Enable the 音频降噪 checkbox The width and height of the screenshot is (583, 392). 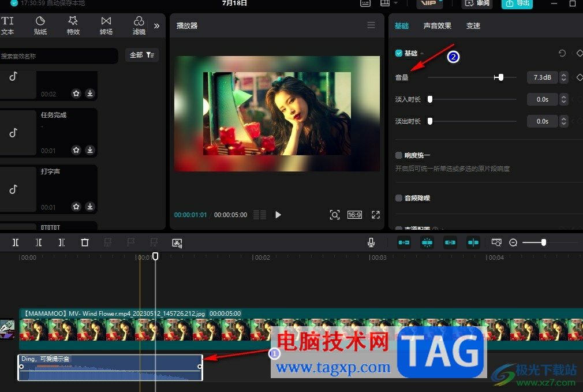click(x=399, y=198)
